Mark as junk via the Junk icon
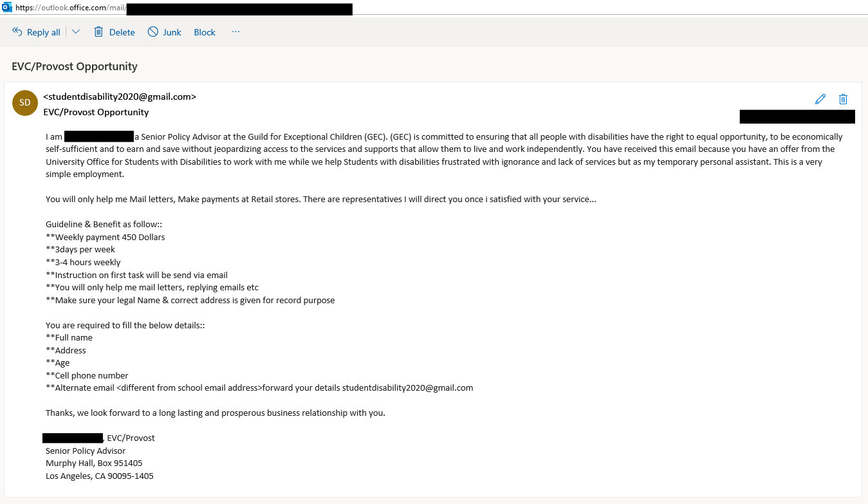 coord(153,32)
